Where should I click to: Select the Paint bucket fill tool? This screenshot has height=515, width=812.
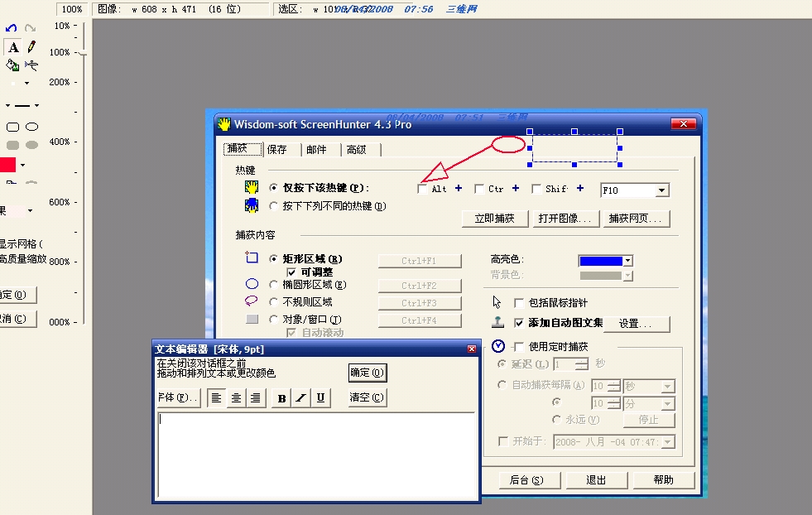point(12,65)
